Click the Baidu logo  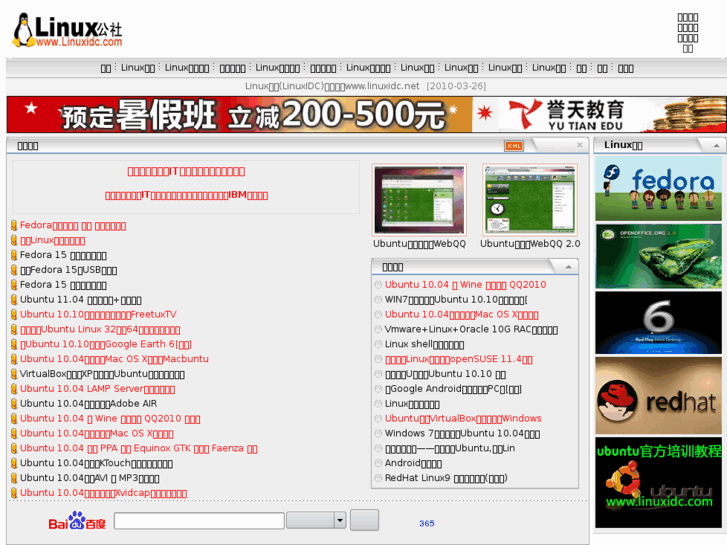click(x=77, y=521)
